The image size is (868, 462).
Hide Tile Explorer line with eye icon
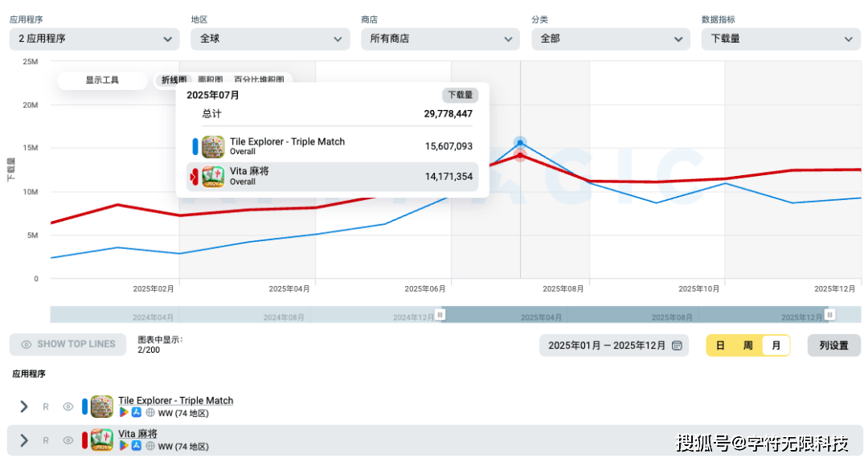click(x=68, y=407)
